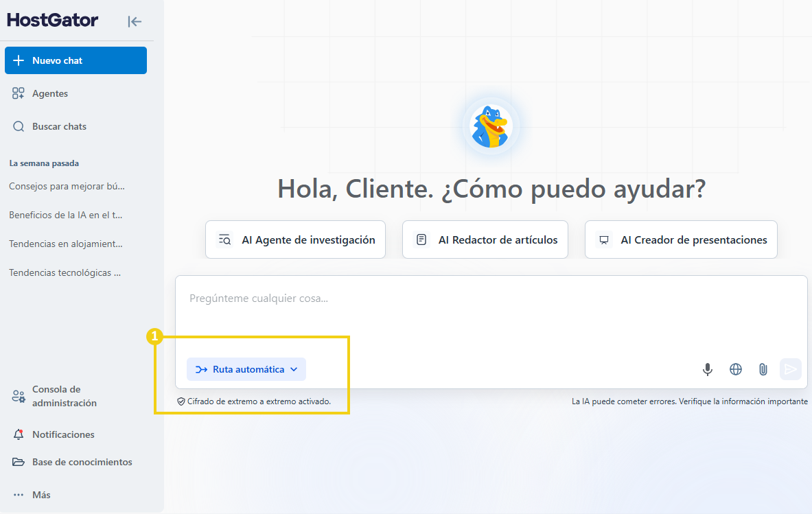Image resolution: width=812 pixels, height=514 pixels.
Task: Activate the microphone voice input
Action: point(708,369)
